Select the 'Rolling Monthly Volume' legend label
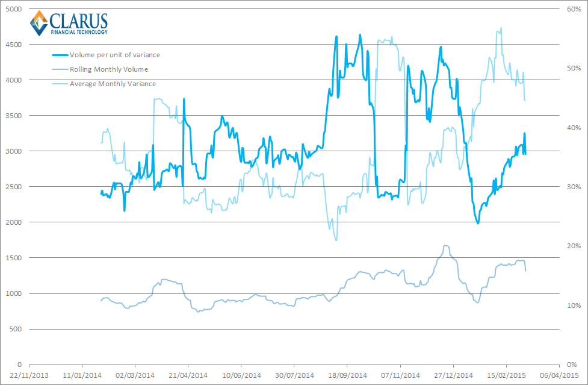Image resolution: width=588 pixels, height=385 pixels. tap(109, 69)
